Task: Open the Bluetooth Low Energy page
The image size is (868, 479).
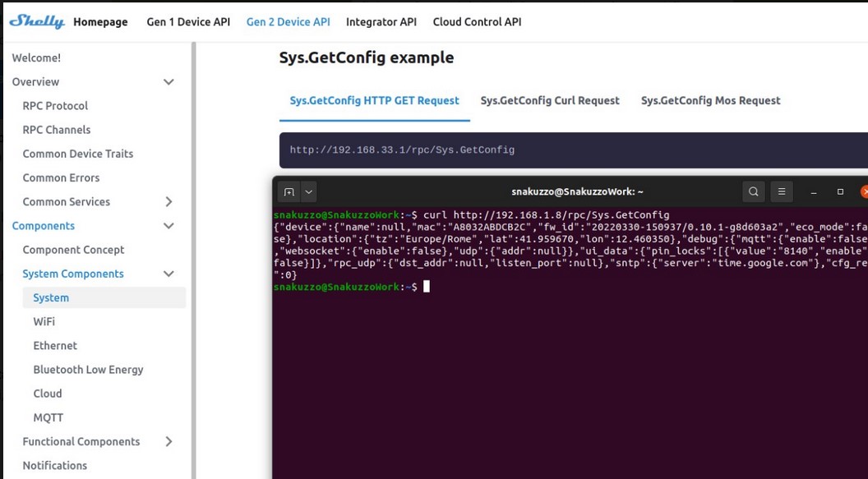Action: [88, 370]
